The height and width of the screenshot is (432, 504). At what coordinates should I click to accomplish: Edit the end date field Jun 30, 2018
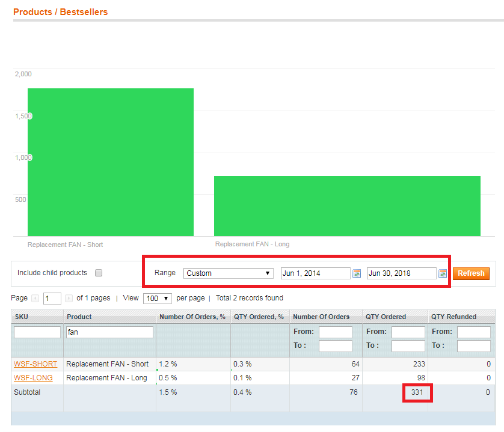pos(401,273)
